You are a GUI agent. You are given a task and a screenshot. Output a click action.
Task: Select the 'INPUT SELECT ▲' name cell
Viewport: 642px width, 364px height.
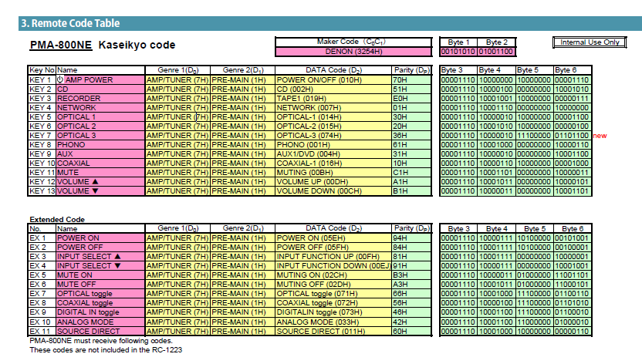point(100,257)
